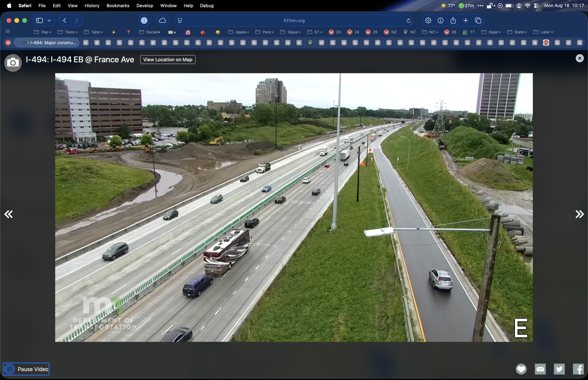The image size is (588, 380).
Task: Open Bookmarks menu in menu bar
Action: tap(118, 5)
